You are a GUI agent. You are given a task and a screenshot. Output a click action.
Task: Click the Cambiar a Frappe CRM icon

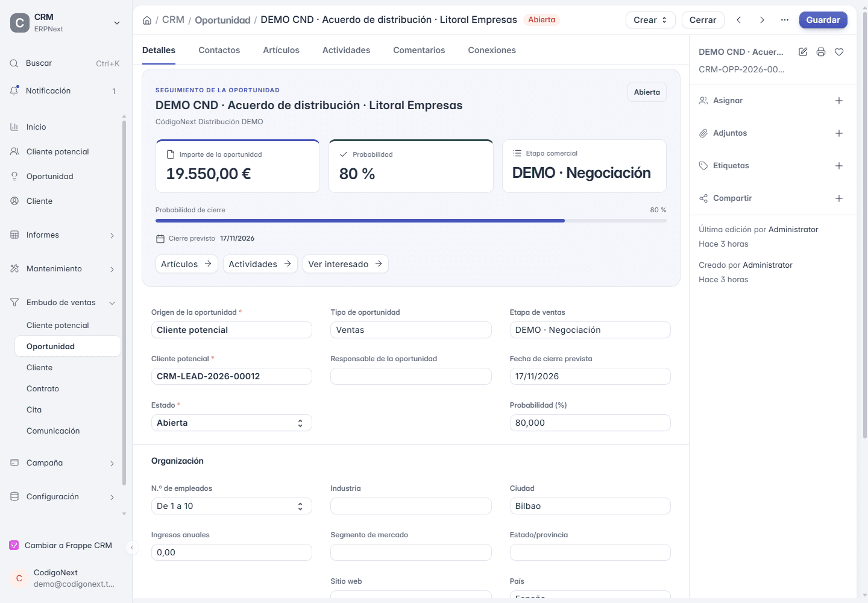click(x=14, y=546)
